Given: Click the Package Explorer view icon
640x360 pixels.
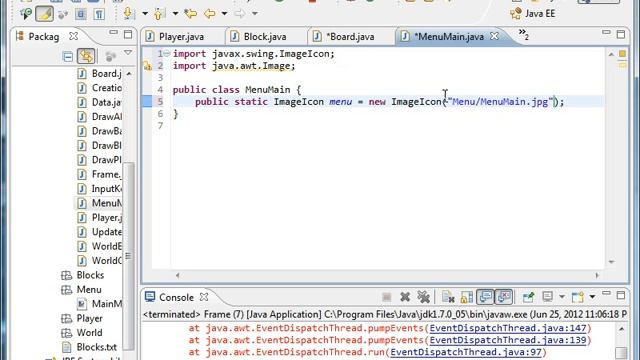Looking at the screenshot, I should coord(20,36).
